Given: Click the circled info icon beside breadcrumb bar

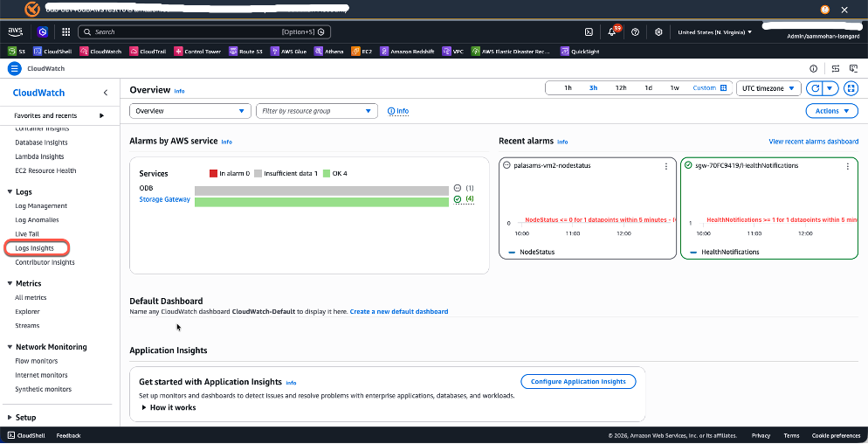Looking at the screenshot, I should pyautogui.click(x=813, y=69).
